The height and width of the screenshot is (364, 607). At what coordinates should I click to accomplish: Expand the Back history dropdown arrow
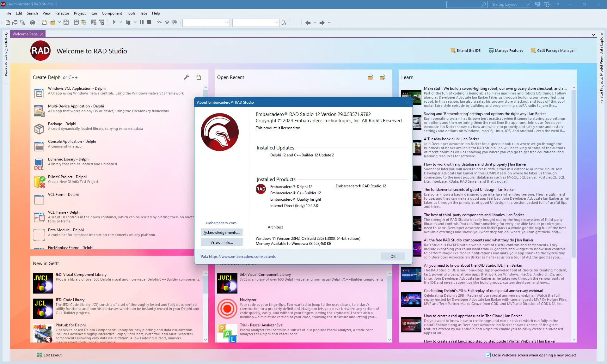315,23
